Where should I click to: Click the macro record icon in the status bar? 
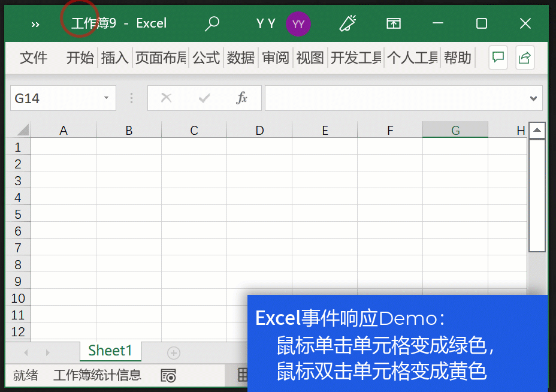tap(168, 375)
